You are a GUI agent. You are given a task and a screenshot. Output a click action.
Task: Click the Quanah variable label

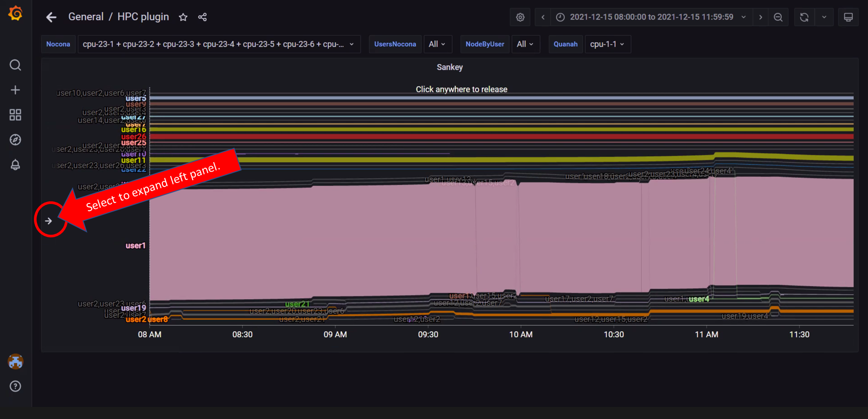565,44
